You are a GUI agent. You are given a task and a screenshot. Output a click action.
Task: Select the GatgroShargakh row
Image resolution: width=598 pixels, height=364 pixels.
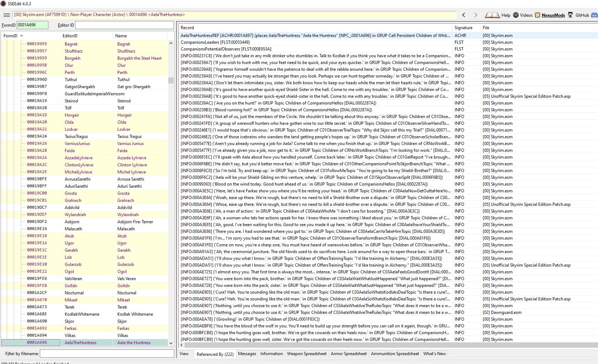85,86
